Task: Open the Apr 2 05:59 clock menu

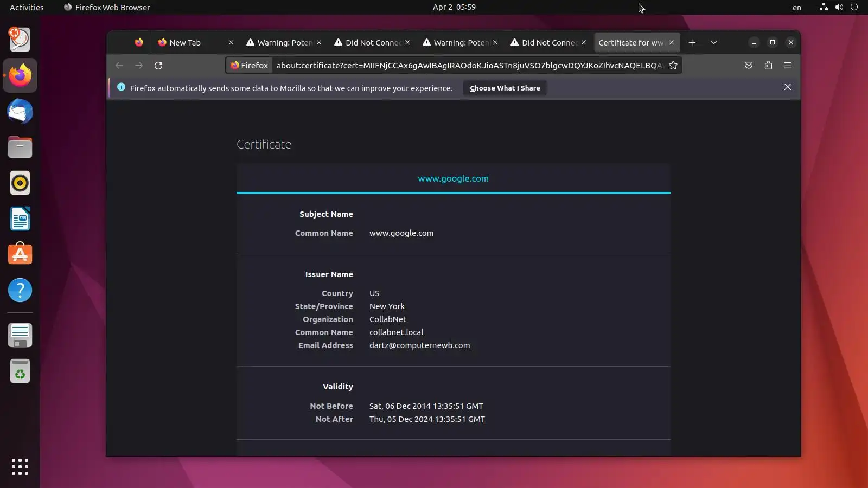Action: click(454, 7)
